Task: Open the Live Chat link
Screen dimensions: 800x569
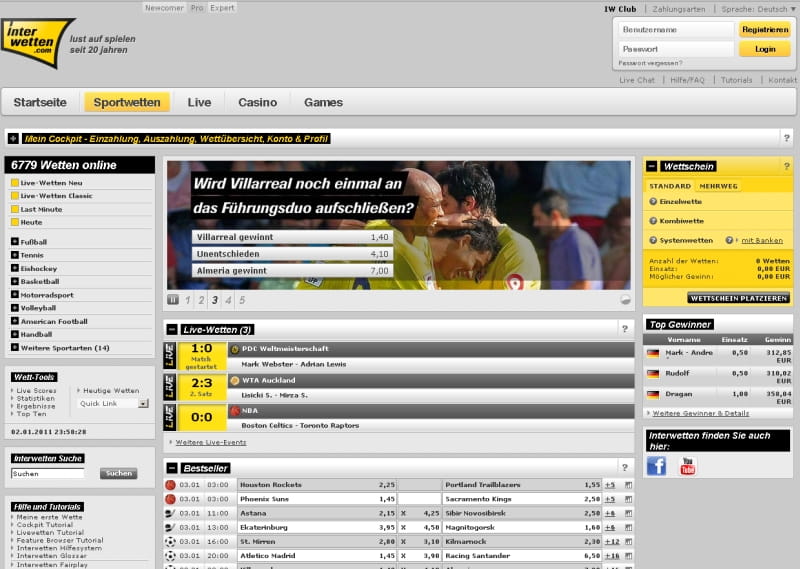Action: 637,80
